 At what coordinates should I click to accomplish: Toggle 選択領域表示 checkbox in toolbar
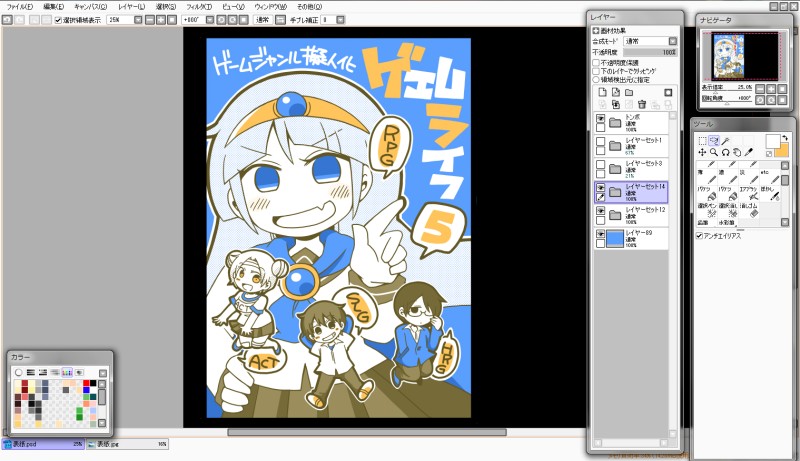[58, 20]
